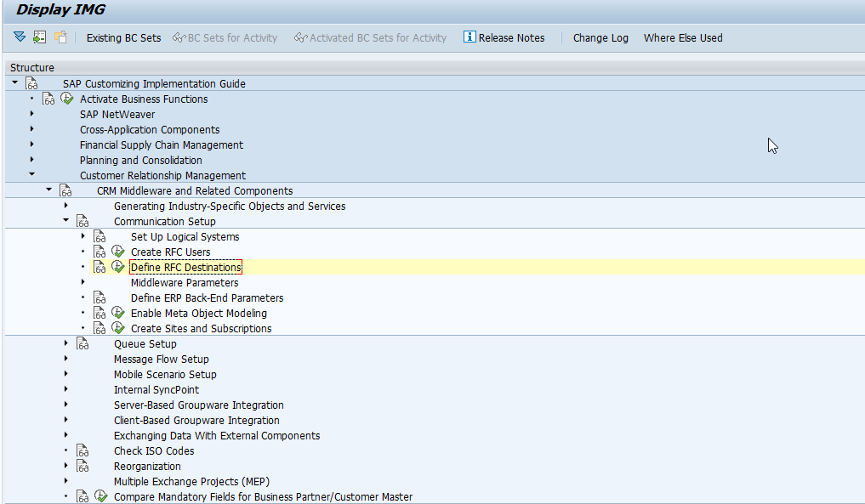The width and height of the screenshot is (865, 504).
Task: Expand Financial Supply Chain Management node
Action: click(32, 144)
